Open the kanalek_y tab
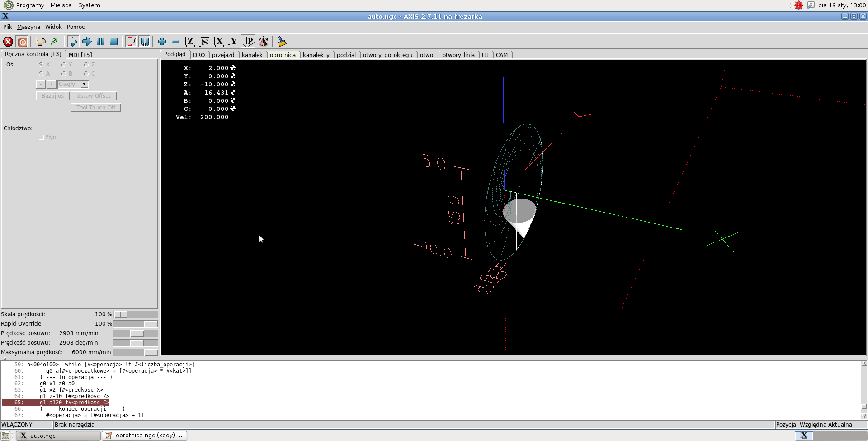This screenshot has height=441, width=868. [316, 55]
